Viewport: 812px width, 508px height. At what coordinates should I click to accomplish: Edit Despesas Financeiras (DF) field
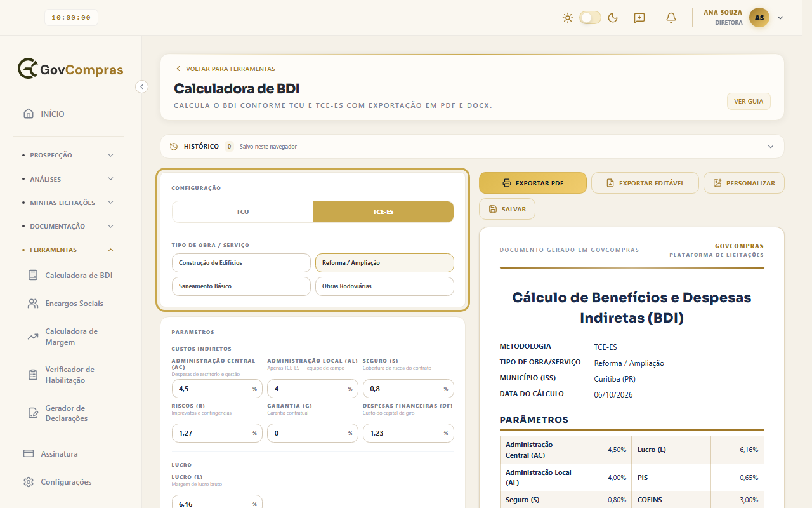click(x=409, y=433)
